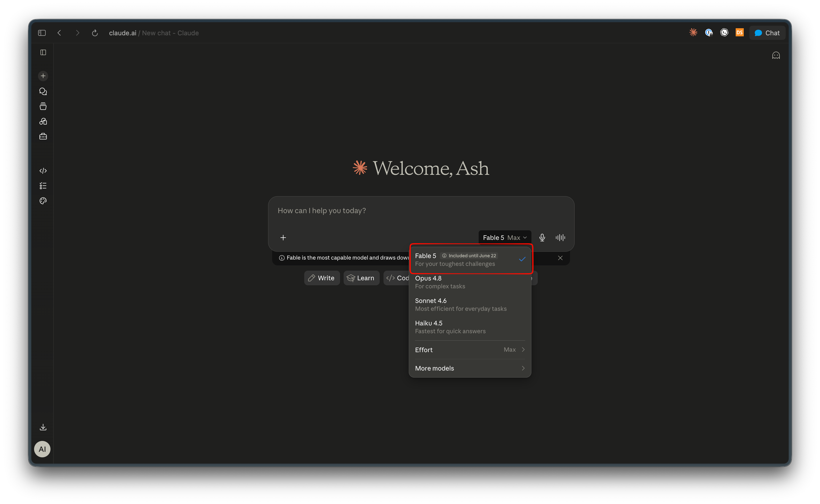
Task: Choose Sonnet 4.6 model option
Action: point(470,305)
